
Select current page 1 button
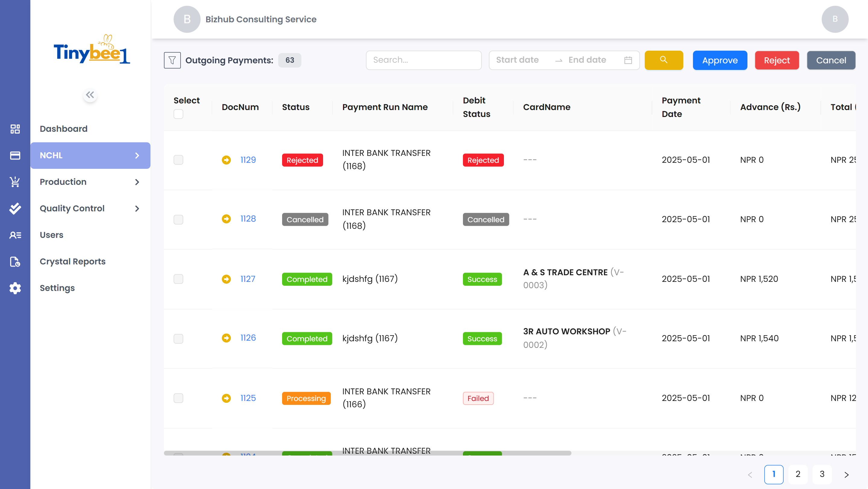774,475
